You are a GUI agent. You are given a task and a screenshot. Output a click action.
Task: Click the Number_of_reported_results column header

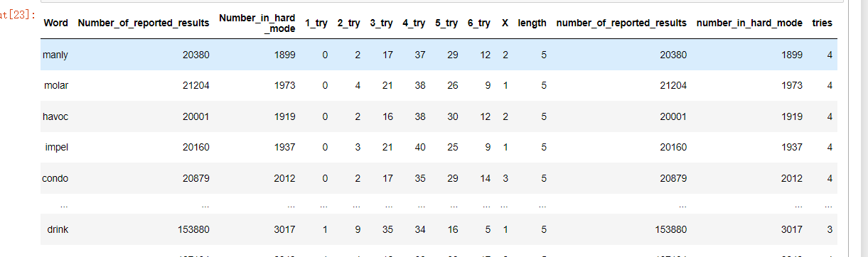pyautogui.click(x=144, y=23)
